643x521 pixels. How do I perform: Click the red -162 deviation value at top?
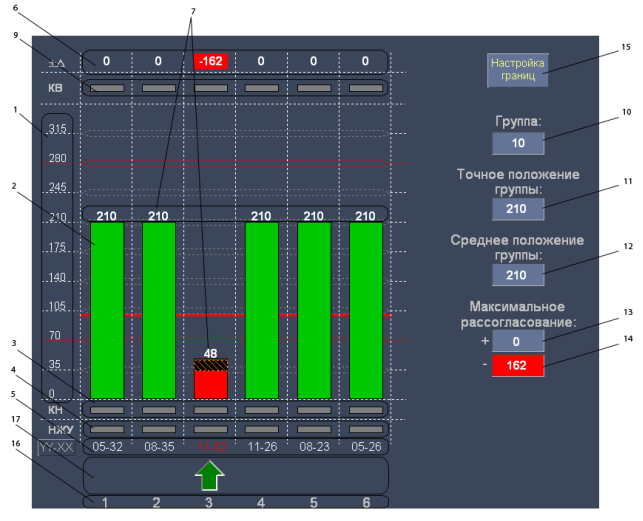(x=211, y=62)
